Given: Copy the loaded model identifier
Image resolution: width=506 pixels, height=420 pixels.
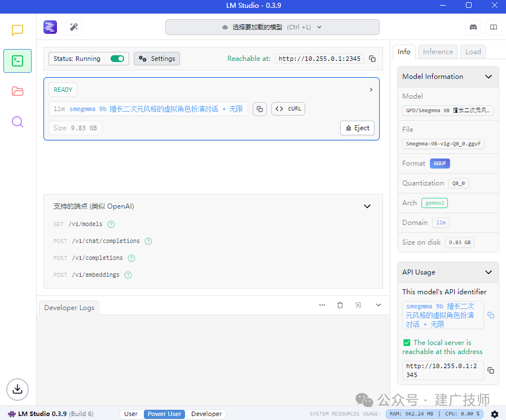Looking at the screenshot, I should click(260, 109).
